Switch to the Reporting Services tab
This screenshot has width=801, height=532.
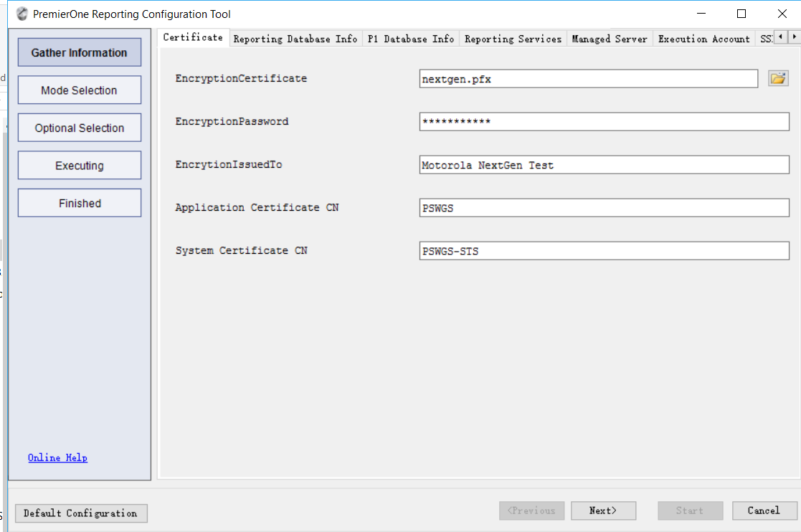[x=513, y=39]
